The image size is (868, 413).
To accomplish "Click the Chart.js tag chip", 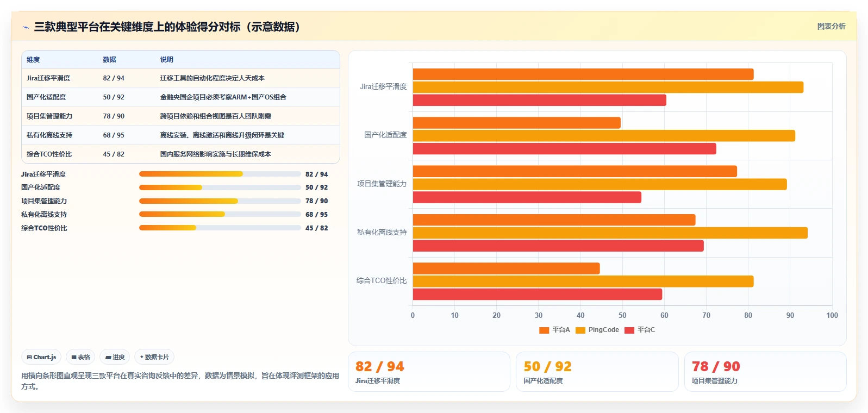I will (41, 357).
